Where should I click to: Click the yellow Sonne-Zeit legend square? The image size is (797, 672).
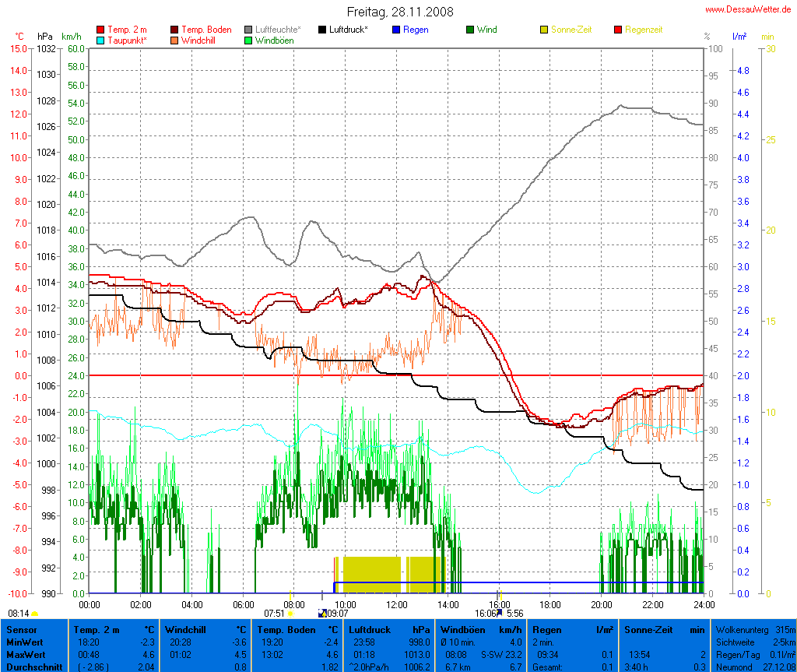(544, 30)
